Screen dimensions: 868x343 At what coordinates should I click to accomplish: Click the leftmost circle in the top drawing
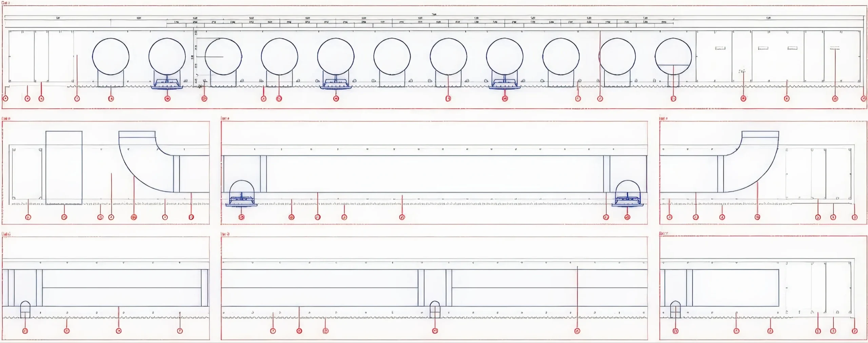111,56
